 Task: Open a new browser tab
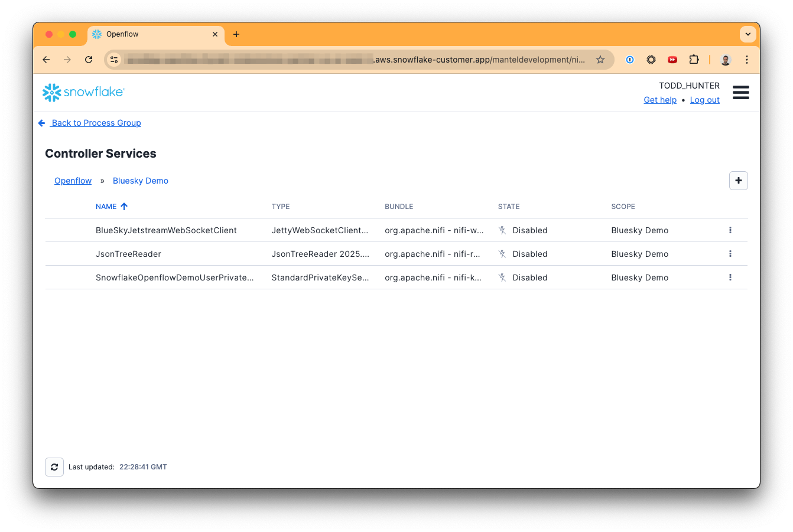(236, 34)
